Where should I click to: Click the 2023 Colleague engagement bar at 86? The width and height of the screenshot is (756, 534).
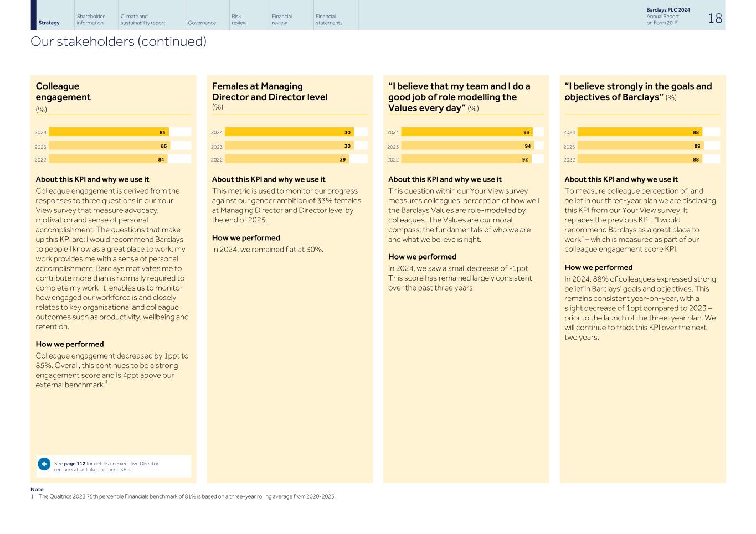(109, 146)
